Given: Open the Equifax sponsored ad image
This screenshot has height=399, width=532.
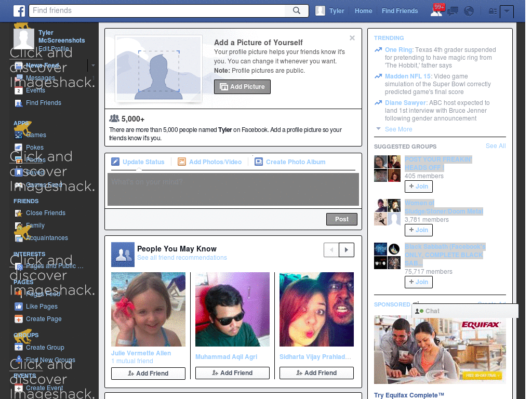Looking at the screenshot, I should pos(440,350).
